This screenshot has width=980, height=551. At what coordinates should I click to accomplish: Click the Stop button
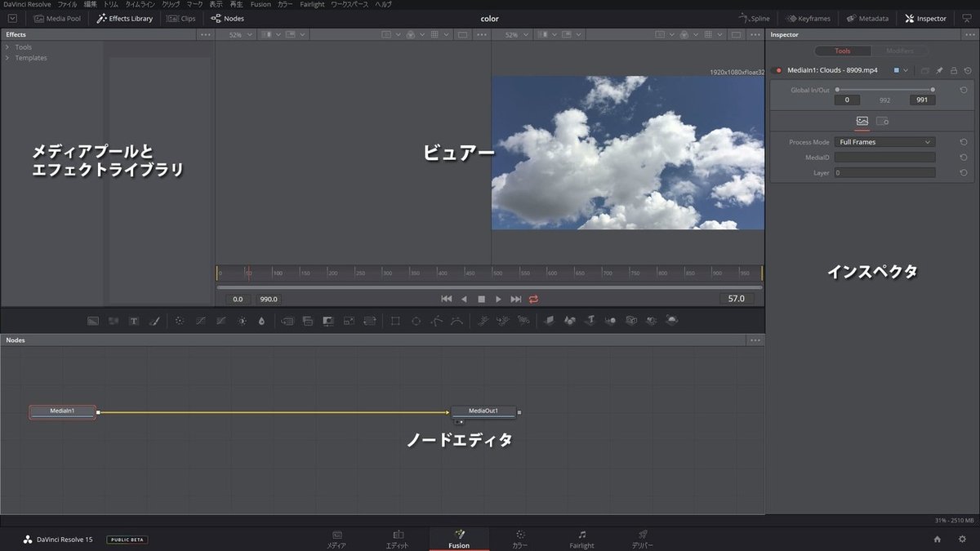coord(481,299)
